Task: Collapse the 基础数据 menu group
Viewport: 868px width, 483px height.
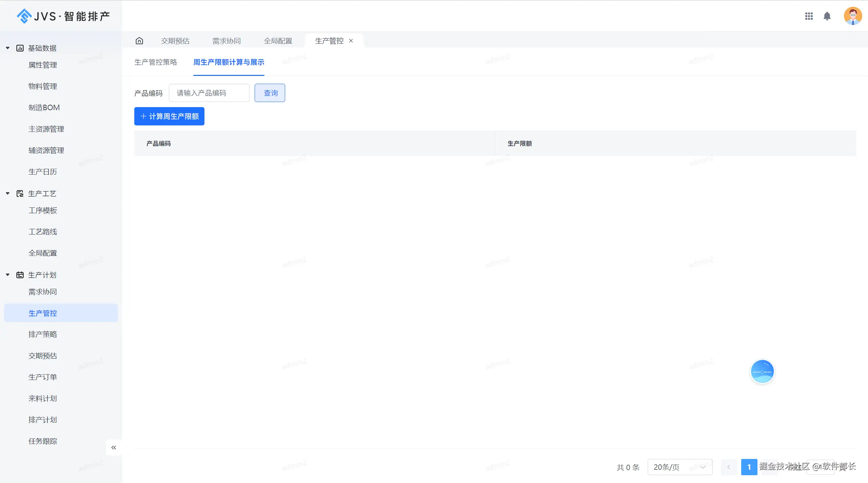Action: [8, 48]
